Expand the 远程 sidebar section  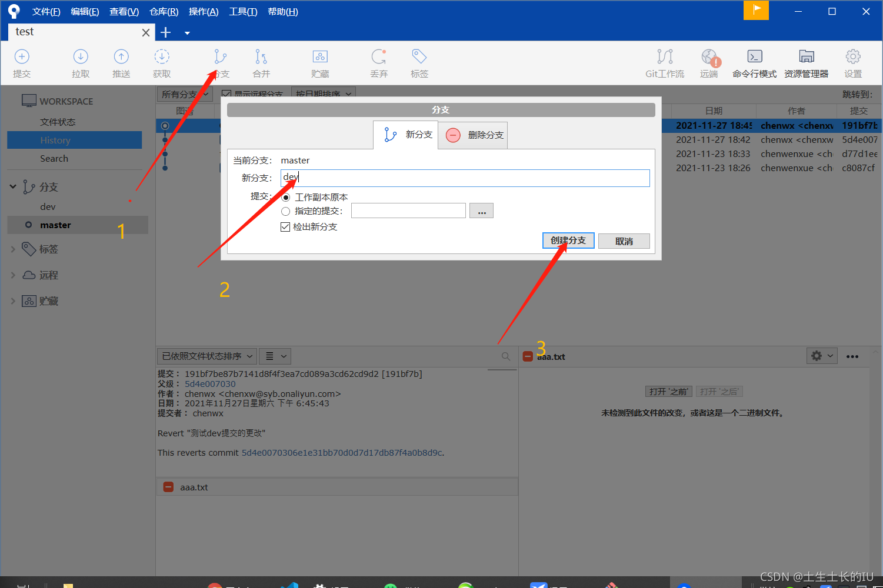click(x=13, y=275)
